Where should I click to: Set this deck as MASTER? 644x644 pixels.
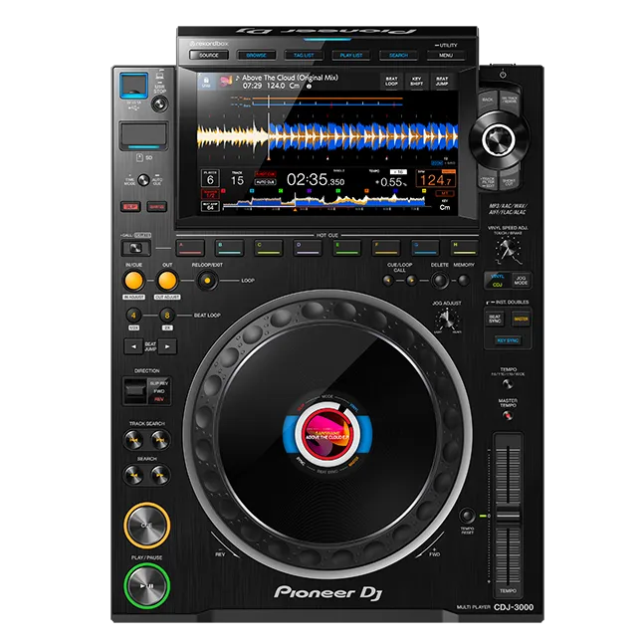pyautogui.click(x=521, y=319)
